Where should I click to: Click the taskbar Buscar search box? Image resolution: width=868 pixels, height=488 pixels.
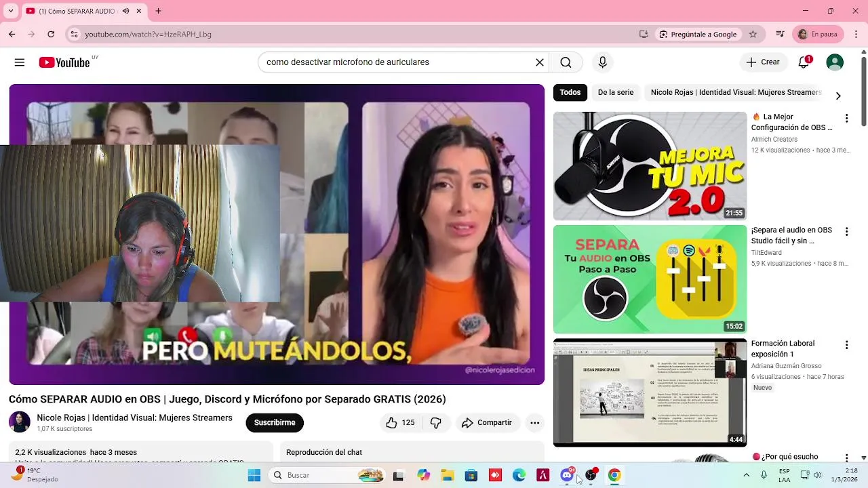(328, 475)
